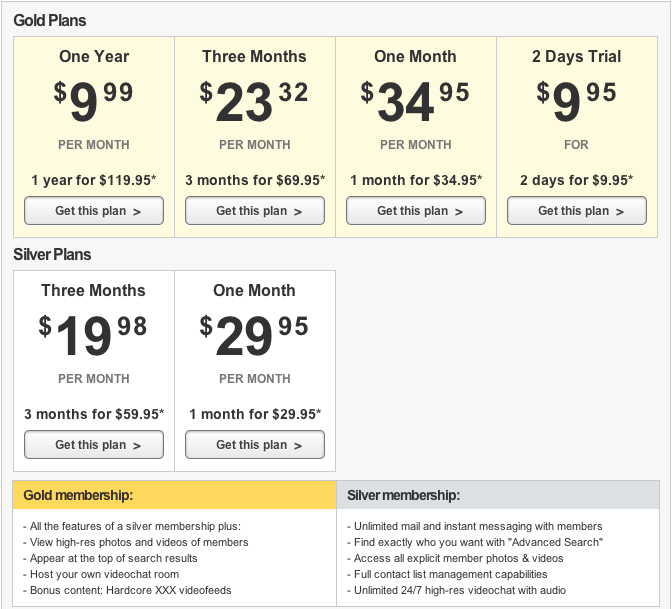Select the 2 Days Trial $9.95 price
The width and height of the screenshot is (672, 609).
coord(576,101)
